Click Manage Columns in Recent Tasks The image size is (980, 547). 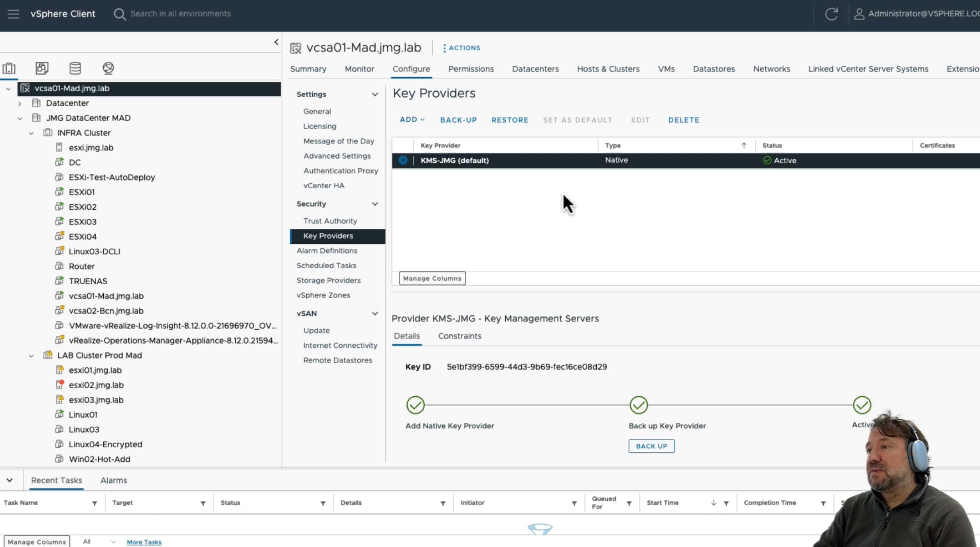37,542
